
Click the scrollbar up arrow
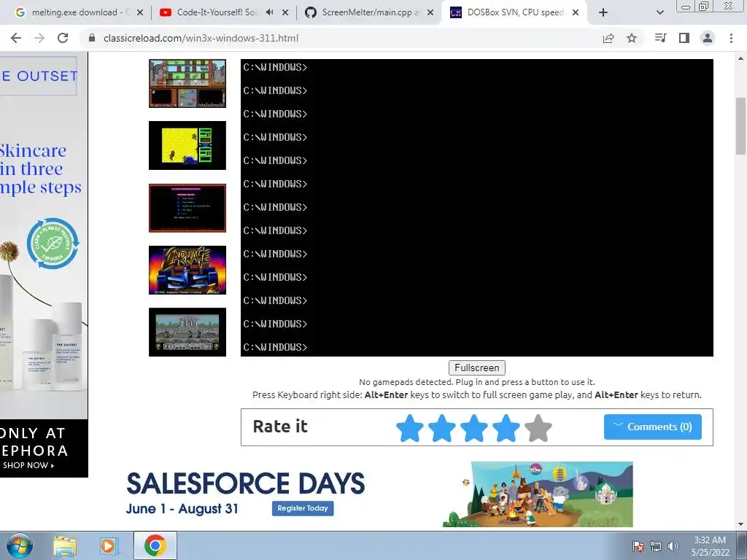(740, 58)
